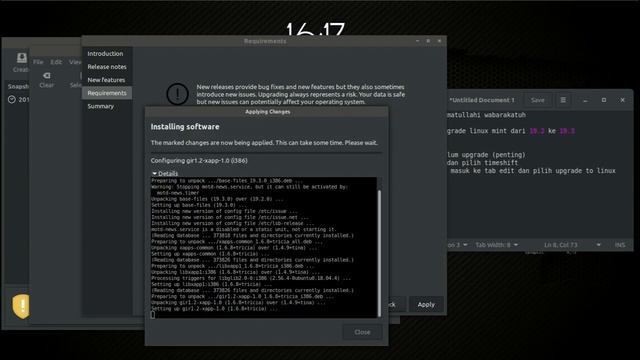This screenshot has width=640, height=360.
Task: Open the hamburger menu in the text editor
Action: 563,100
